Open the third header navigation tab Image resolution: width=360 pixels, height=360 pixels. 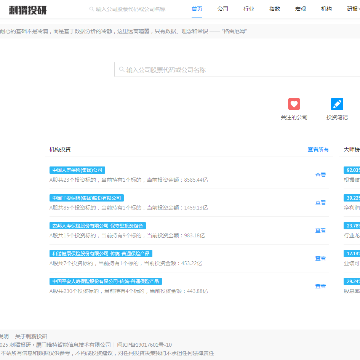click(x=248, y=9)
